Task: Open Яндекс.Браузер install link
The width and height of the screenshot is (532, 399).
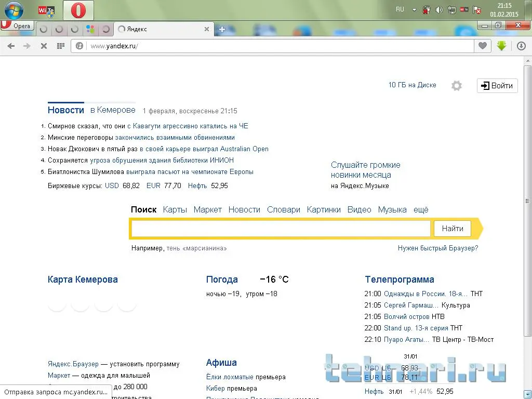Action: click(x=73, y=364)
